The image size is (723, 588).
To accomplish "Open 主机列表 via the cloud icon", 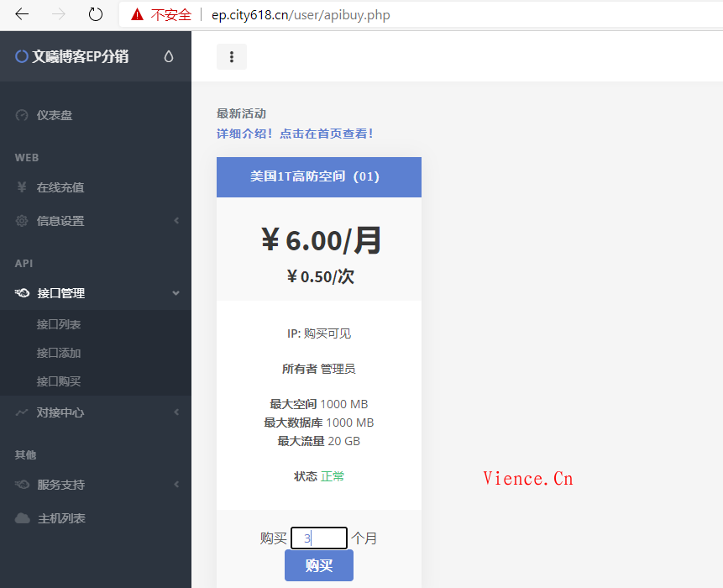I will pyautogui.click(x=20, y=518).
